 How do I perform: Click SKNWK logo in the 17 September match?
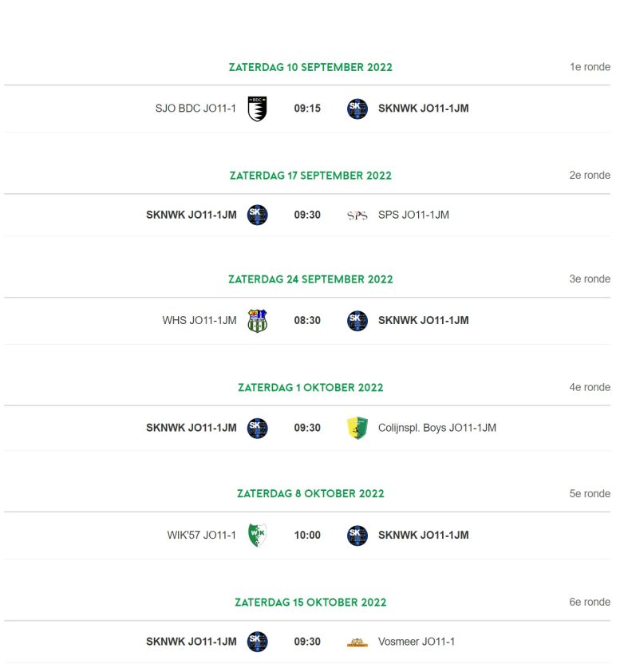pyautogui.click(x=258, y=215)
